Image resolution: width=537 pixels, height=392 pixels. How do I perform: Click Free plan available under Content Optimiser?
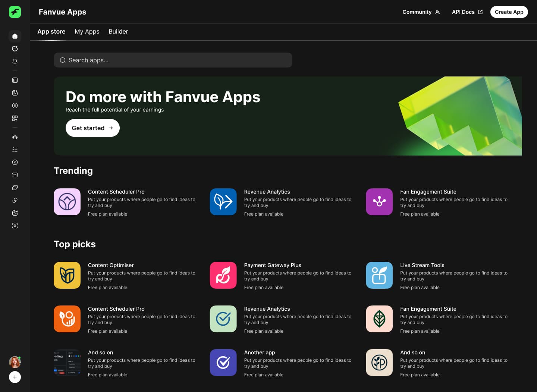108,288
